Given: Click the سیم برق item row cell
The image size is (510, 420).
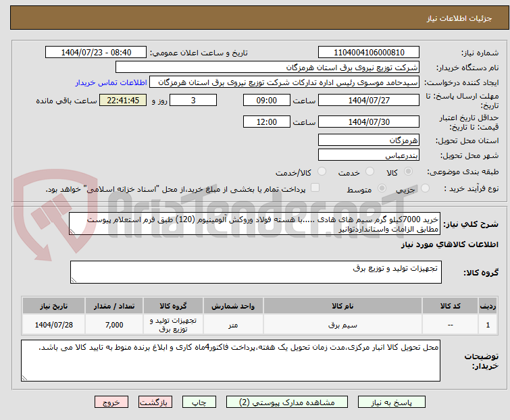Looking at the screenshot, I should (338, 325).
